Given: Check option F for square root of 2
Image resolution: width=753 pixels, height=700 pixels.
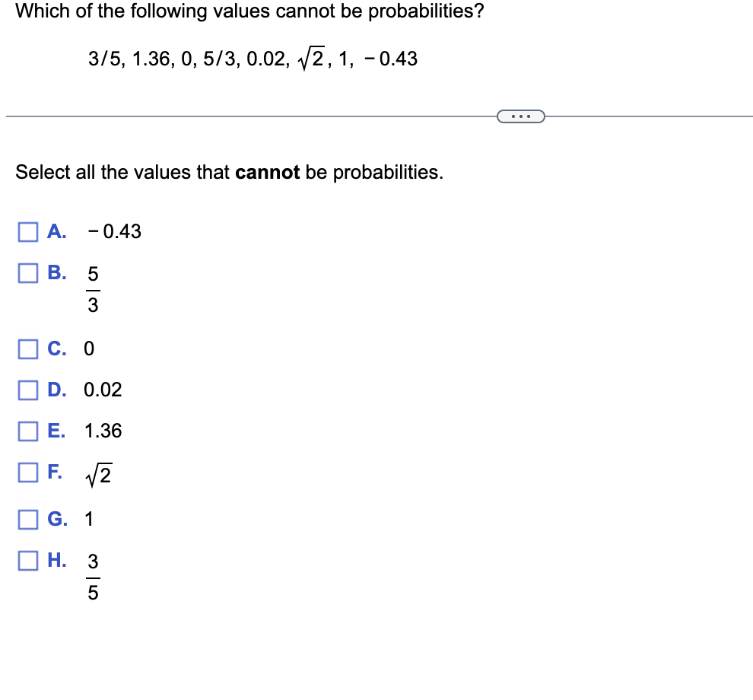Looking at the screenshot, I should click(27, 472).
